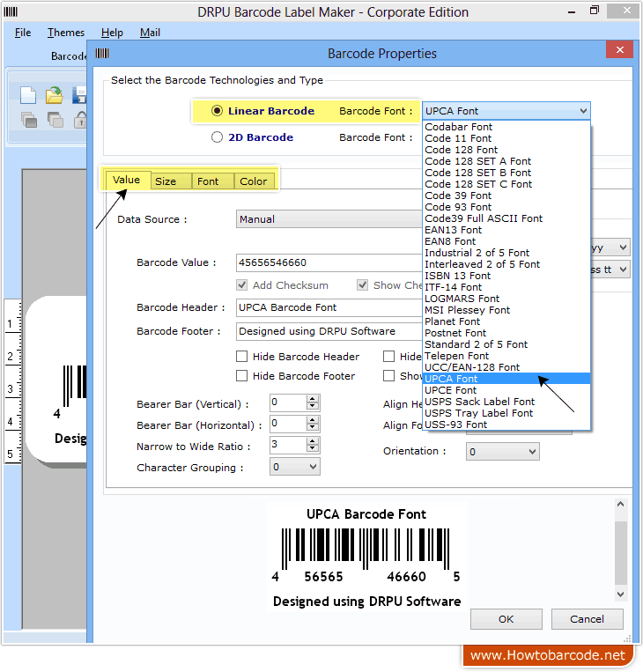Click the preview vertical scrollbar thumb
The height and width of the screenshot is (672, 643).
(x=620, y=553)
